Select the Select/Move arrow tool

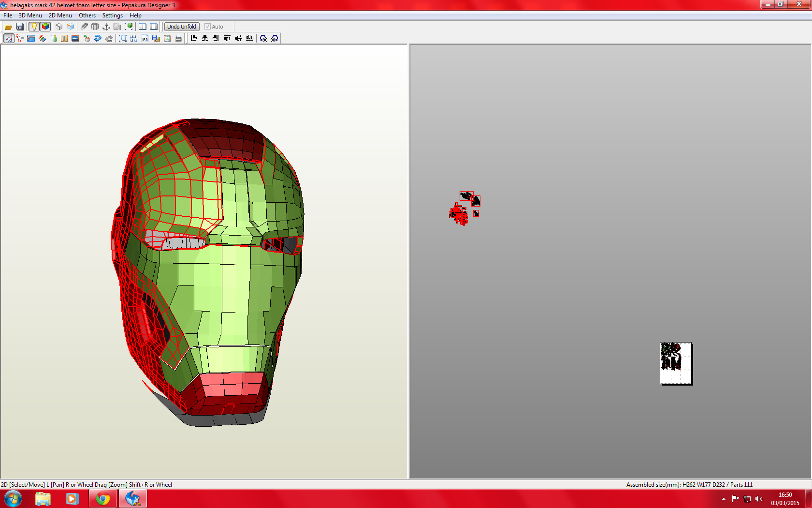click(9, 38)
